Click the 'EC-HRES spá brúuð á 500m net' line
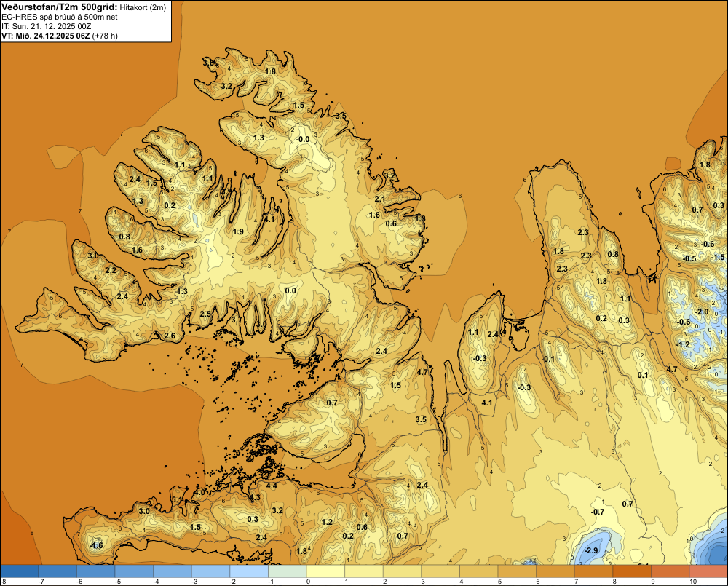This screenshot has width=728, height=586. [60, 17]
